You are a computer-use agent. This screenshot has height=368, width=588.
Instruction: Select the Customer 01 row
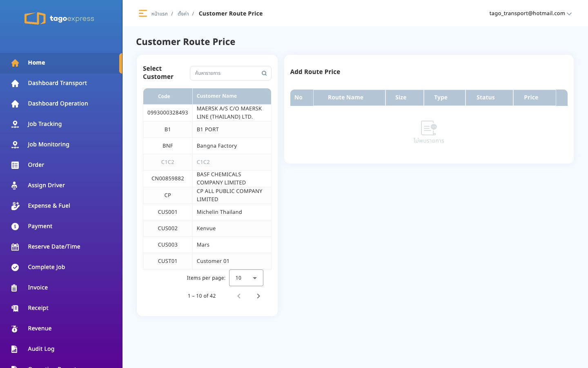(x=207, y=261)
